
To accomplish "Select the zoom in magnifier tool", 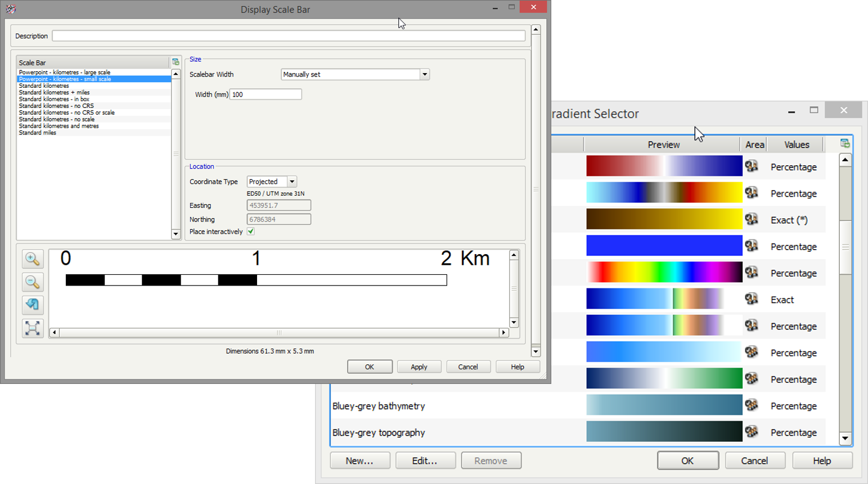I will 32,259.
